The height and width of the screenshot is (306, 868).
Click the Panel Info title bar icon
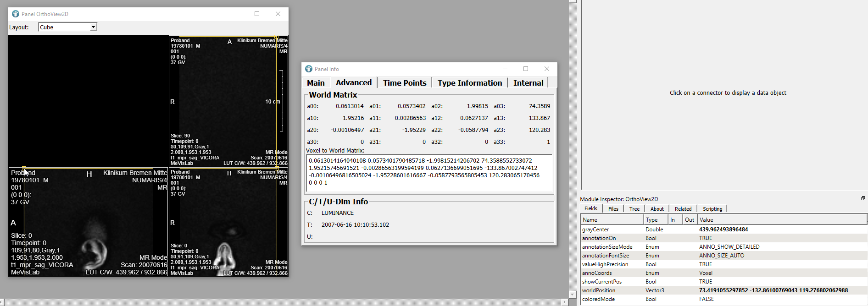click(309, 69)
